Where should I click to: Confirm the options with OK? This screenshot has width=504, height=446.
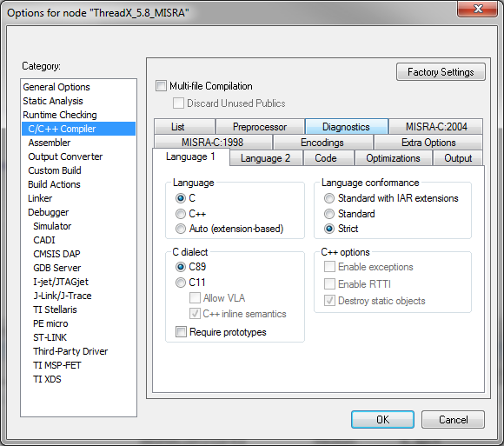(x=382, y=419)
